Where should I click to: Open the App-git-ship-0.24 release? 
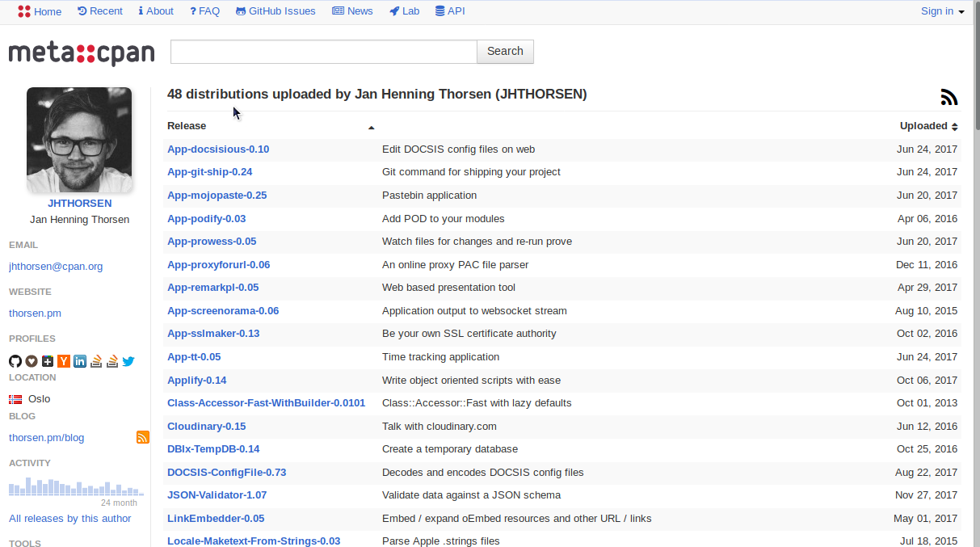(209, 172)
